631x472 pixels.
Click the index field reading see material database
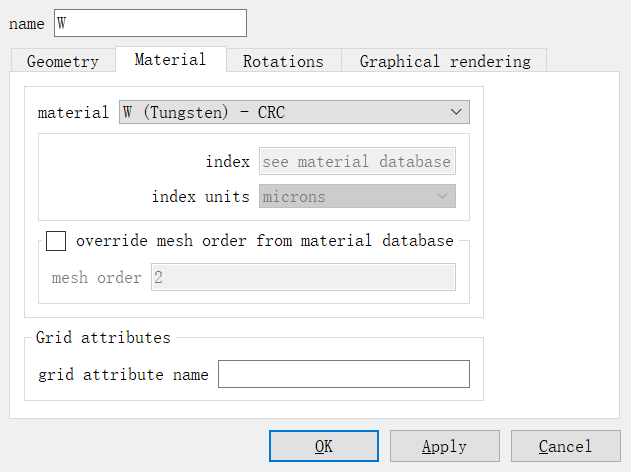click(x=357, y=161)
